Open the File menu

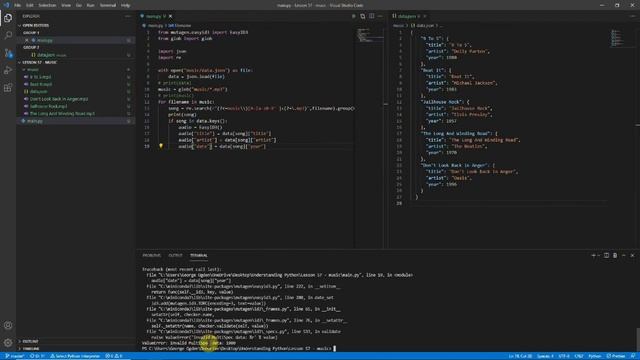[x=18, y=5]
